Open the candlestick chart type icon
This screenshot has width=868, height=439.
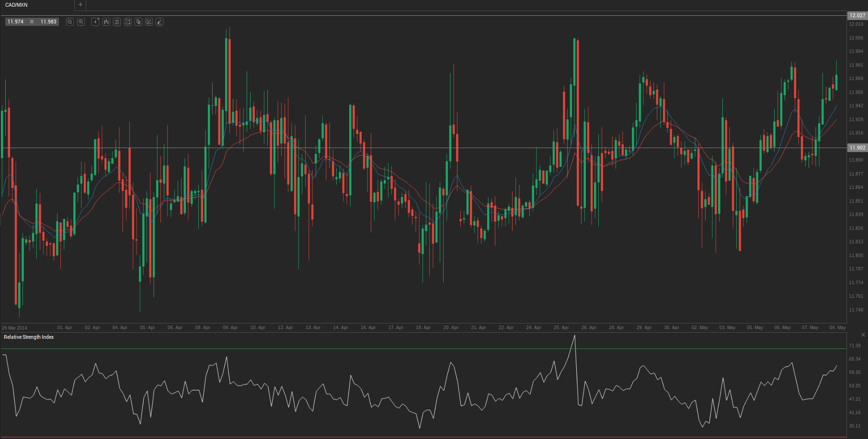click(x=106, y=22)
